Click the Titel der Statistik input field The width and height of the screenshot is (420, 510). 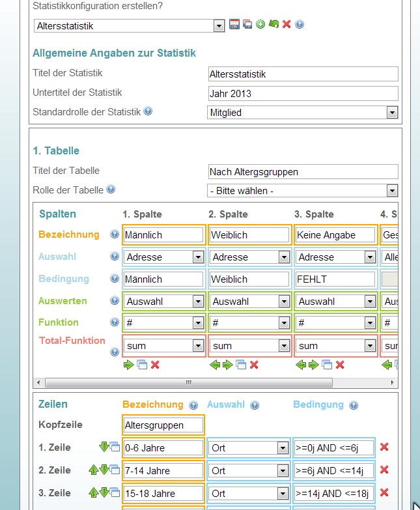(x=303, y=74)
